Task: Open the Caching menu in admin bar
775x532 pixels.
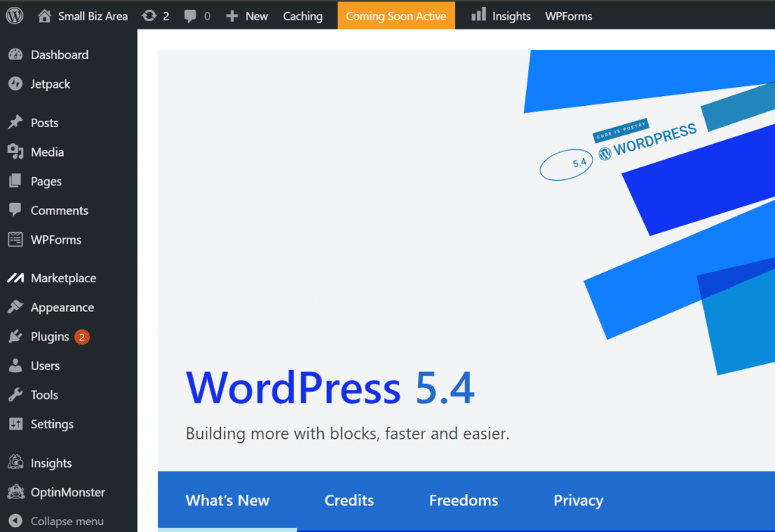Action: tap(303, 17)
